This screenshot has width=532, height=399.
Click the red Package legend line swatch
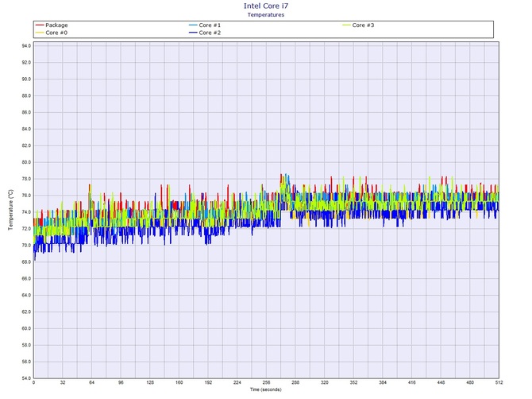coord(40,25)
